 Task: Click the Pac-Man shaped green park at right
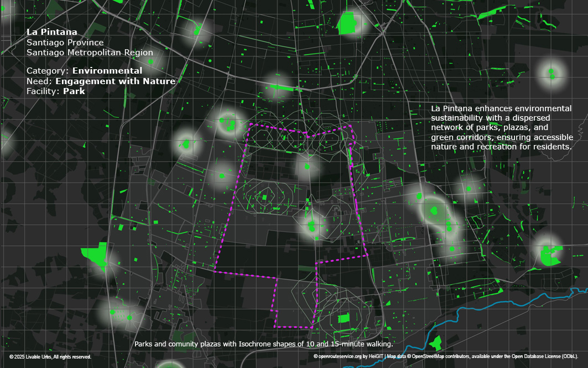pyautogui.click(x=550, y=256)
